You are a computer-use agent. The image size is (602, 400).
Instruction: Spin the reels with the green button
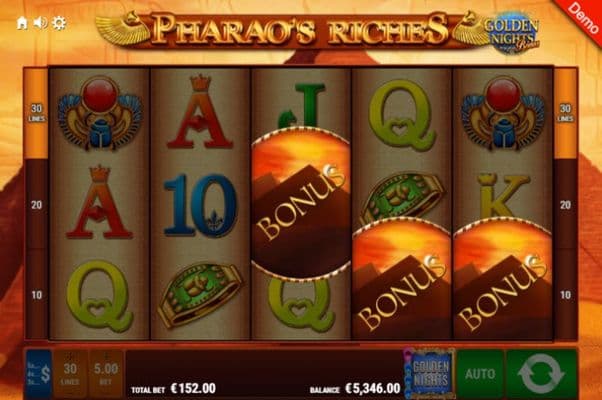point(542,373)
